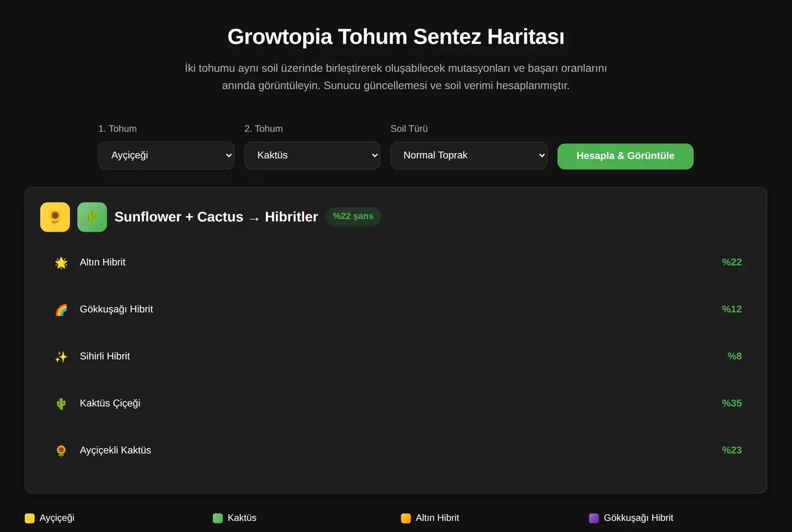Click the Soil Türü field label
792x532 pixels.
coord(409,129)
